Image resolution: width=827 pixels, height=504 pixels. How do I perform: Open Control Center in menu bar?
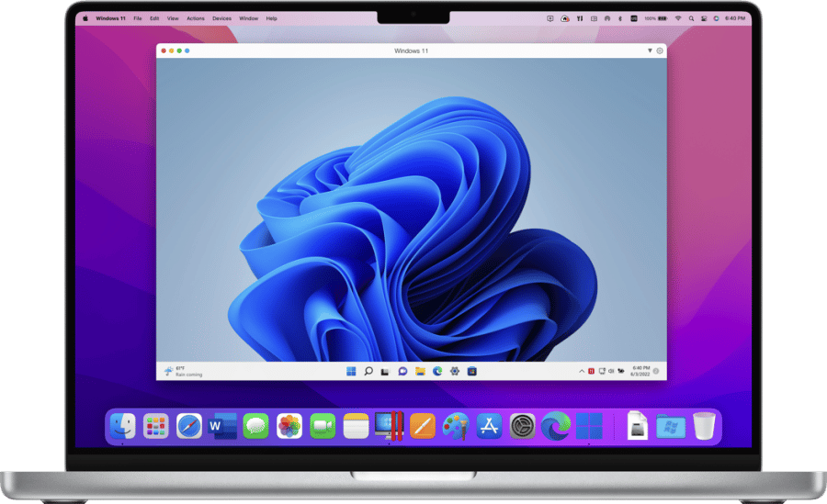pos(703,18)
